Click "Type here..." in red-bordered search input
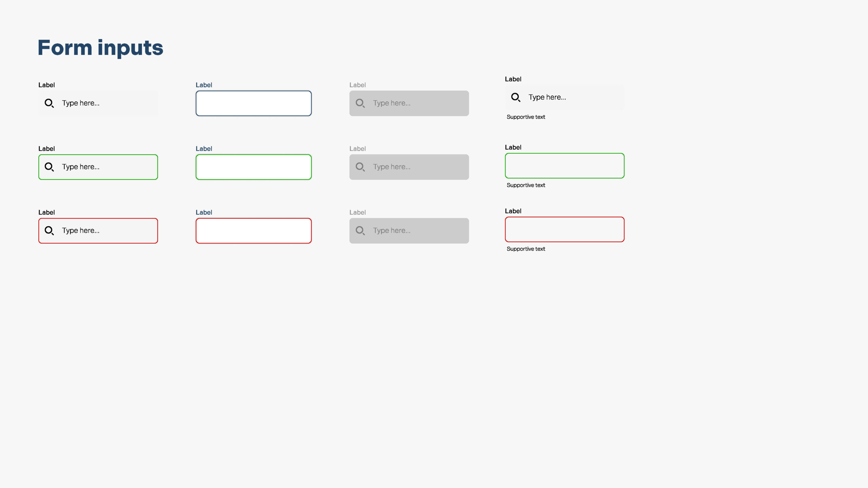The height and width of the screenshot is (488, 868). tap(81, 230)
